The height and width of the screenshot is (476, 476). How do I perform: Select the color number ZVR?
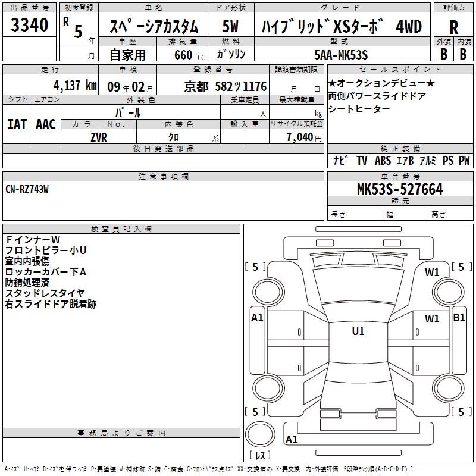coord(98,137)
